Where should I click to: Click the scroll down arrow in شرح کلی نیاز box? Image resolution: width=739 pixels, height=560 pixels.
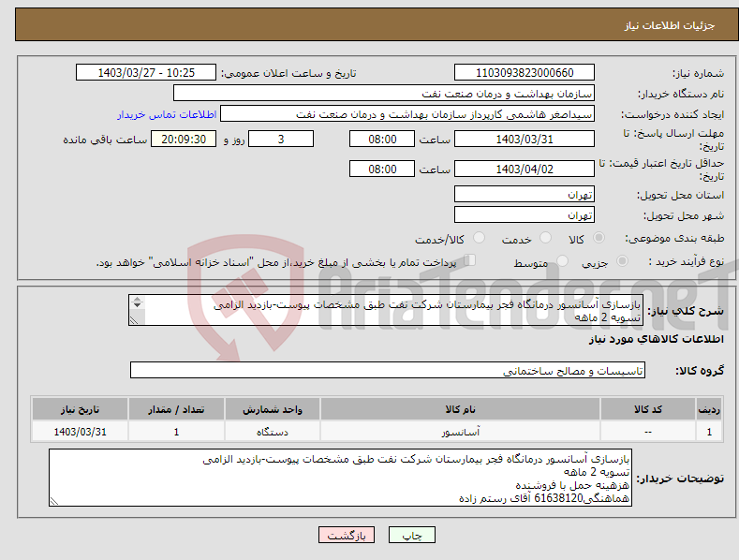tap(137, 305)
